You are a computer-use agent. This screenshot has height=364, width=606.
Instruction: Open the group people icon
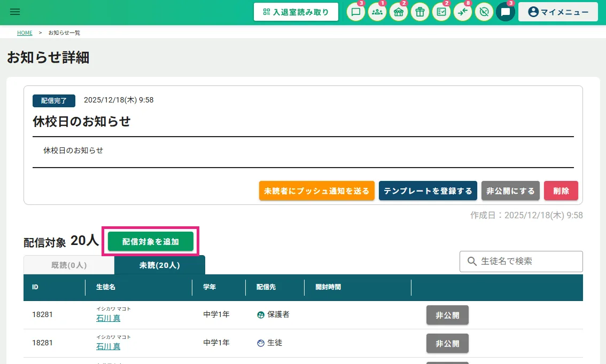(377, 12)
